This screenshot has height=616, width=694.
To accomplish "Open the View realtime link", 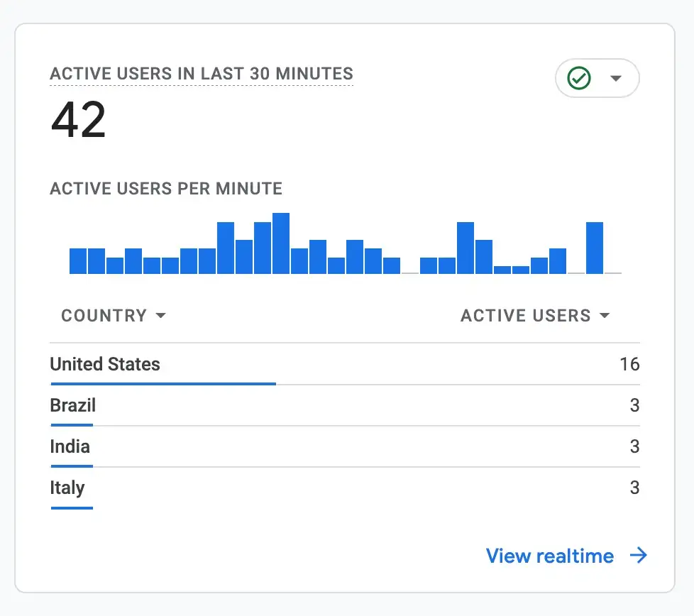I will 550,556.
